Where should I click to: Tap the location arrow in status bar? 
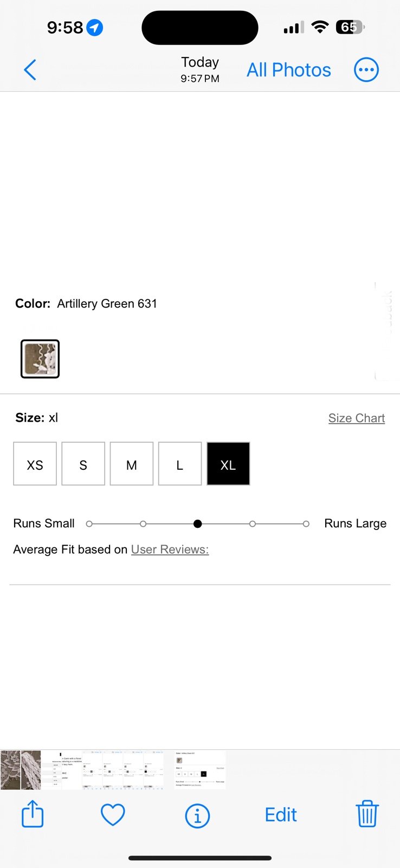(95, 27)
